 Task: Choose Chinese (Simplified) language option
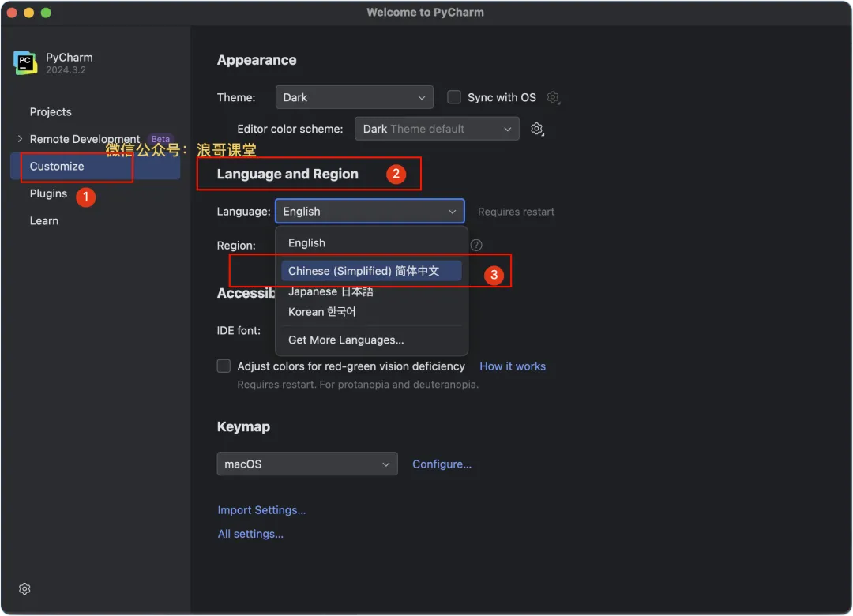371,271
